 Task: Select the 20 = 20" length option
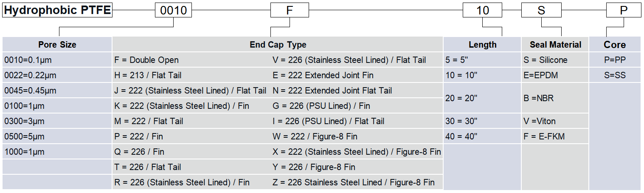tap(461, 98)
